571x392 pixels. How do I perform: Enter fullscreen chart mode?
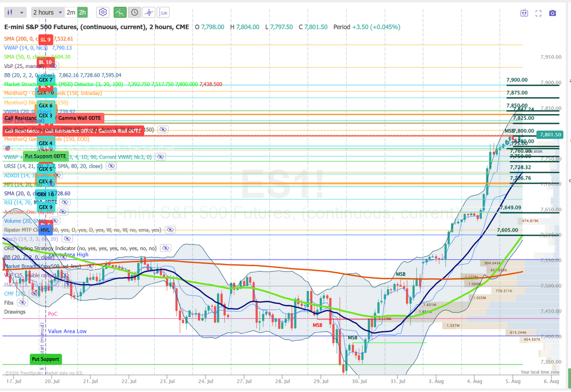pos(538,13)
